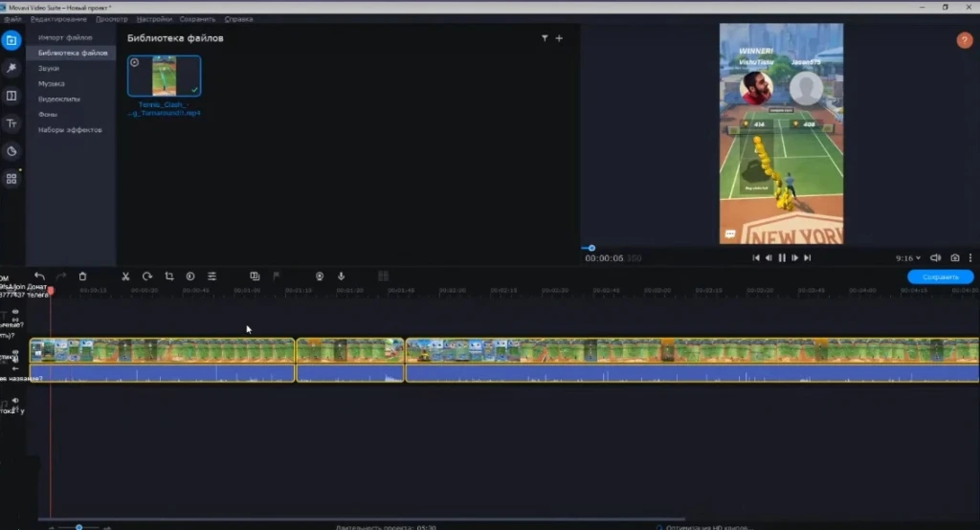The image size is (980, 530).
Task: Open the Файл menu
Action: 11,19
